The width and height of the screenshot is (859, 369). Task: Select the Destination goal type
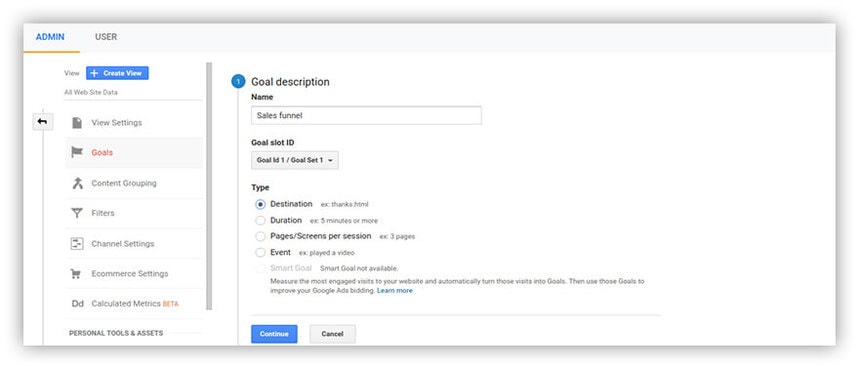click(x=260, y=204)
